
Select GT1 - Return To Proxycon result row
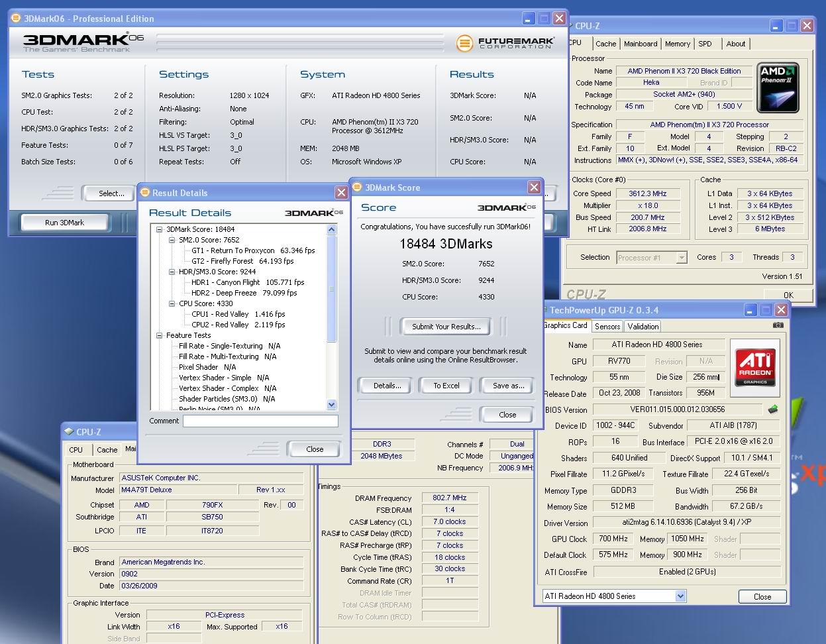[253, 250]
